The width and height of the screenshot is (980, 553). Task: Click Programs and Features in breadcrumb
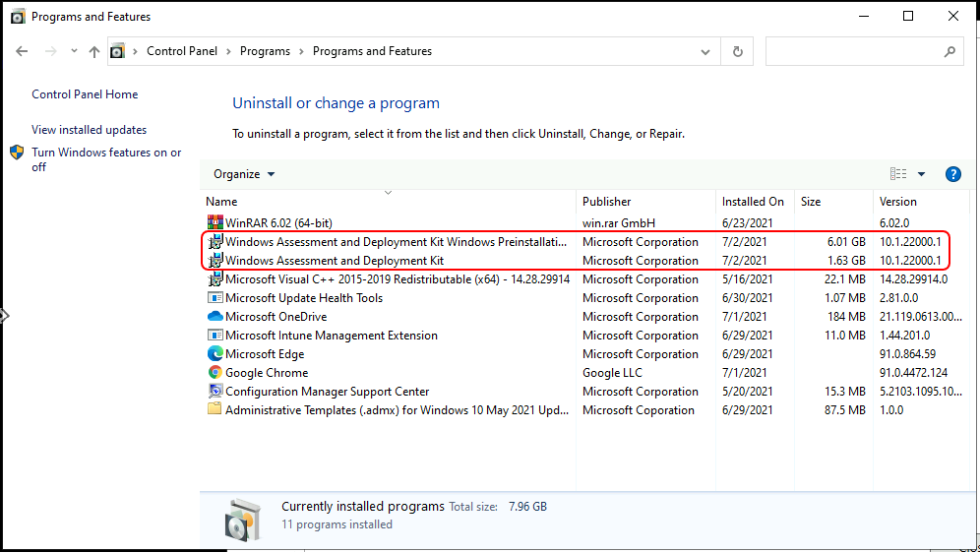click(372, 51)
